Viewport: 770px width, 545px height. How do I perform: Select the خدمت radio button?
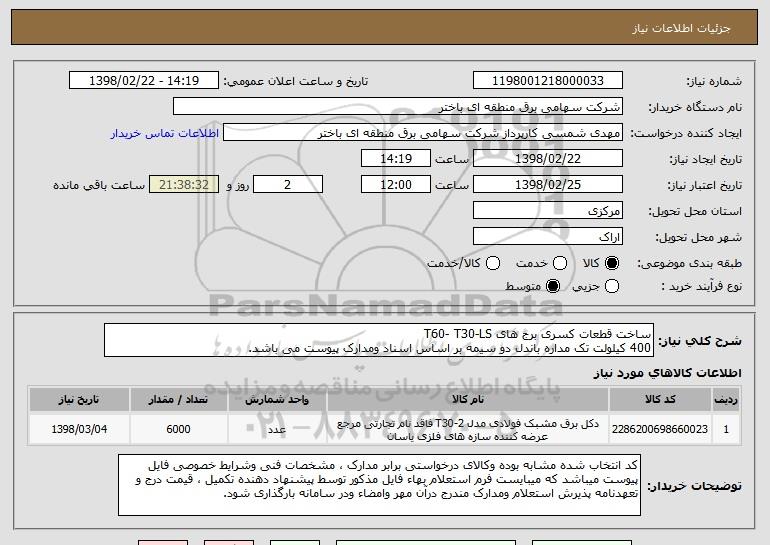click(x=560, y=263)
